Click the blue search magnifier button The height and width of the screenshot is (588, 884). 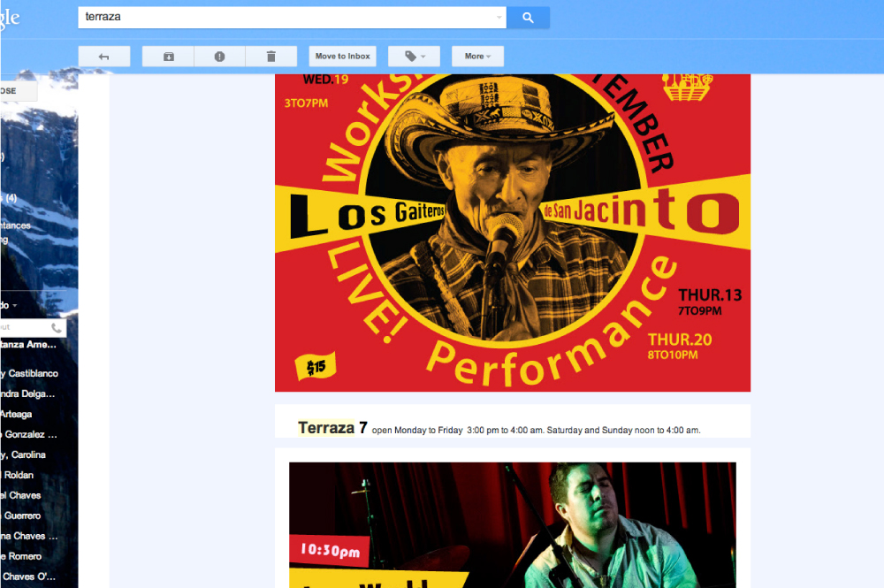click(528, 18)
